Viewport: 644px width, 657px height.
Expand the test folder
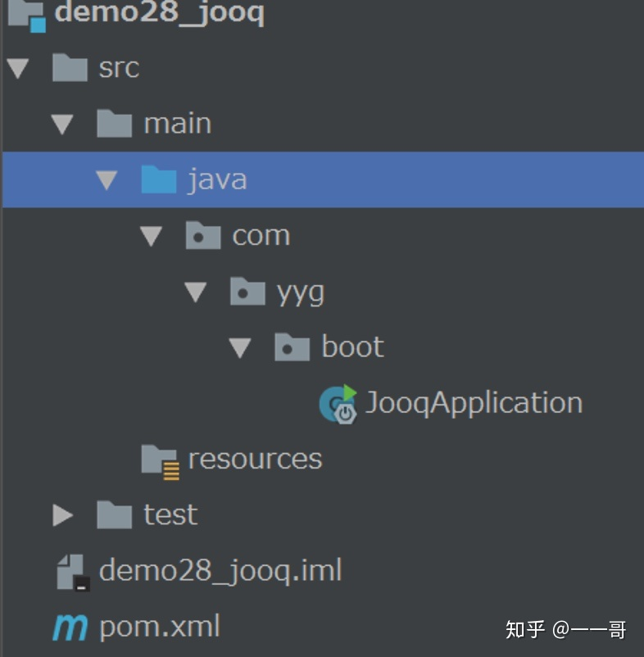[x=62, y=514]
